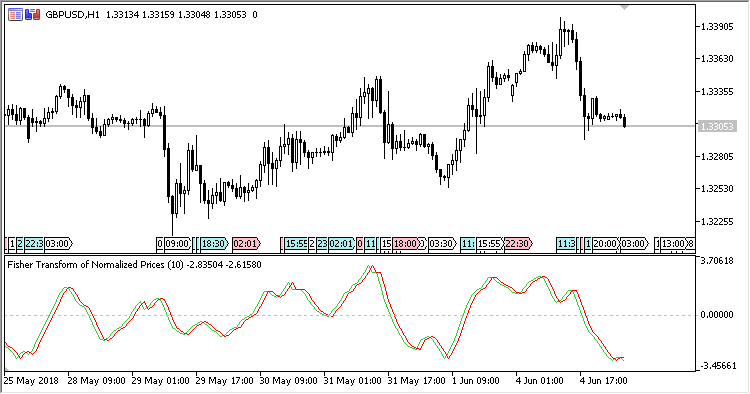Click the 30 May 09:00 time label
This screenshot has width=750, height=394.
pos(288,381)
